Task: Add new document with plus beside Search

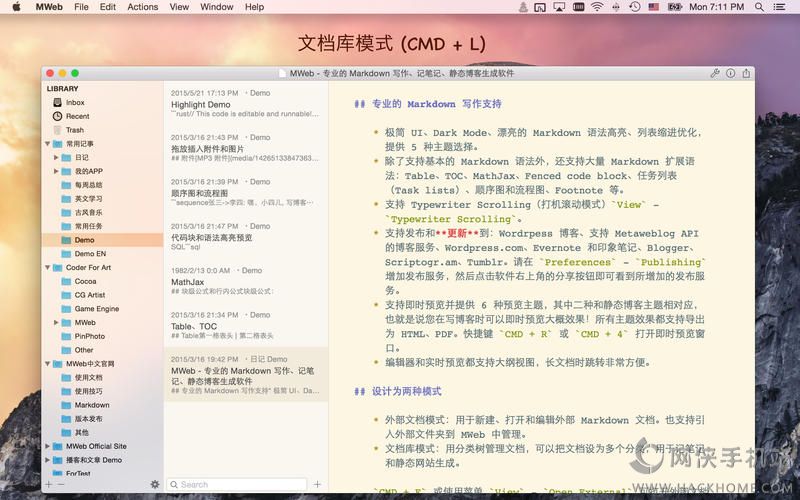Action: tap(317, 484)
